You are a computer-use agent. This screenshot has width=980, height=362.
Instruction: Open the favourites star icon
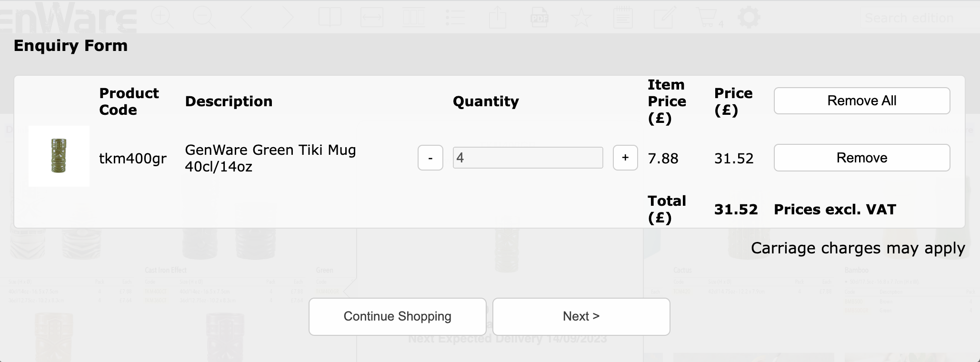(x=581, y=18)
